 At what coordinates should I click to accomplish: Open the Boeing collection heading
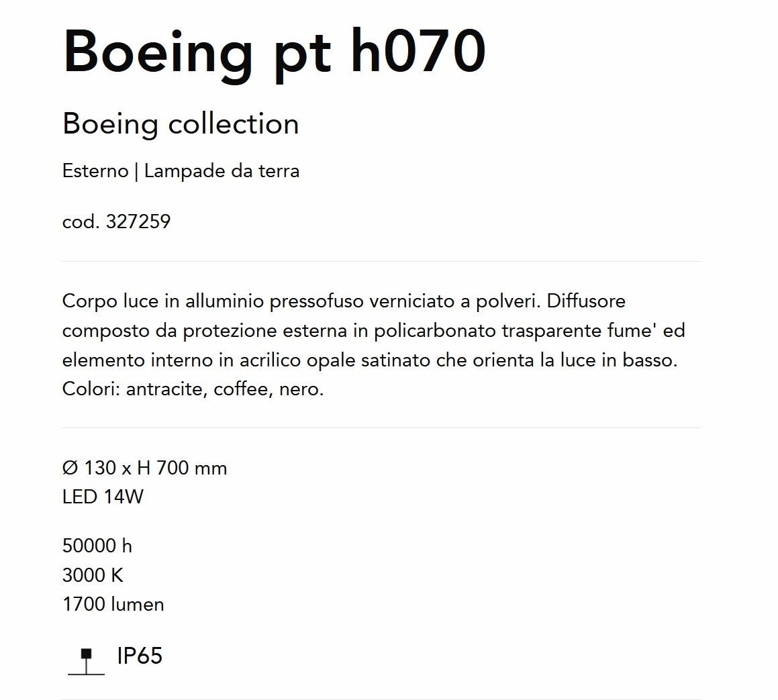pos(181,124)
